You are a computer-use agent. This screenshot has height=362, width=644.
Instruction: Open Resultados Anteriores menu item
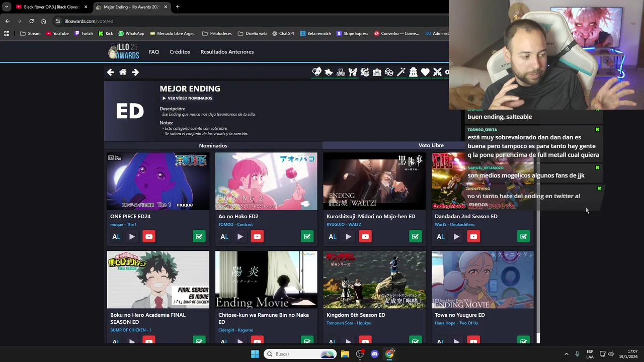tap(227, 52)
